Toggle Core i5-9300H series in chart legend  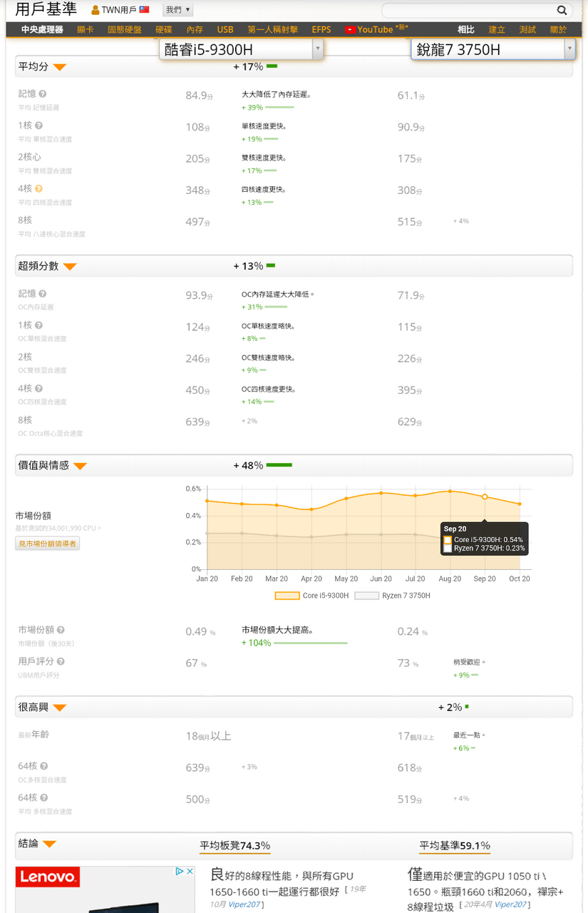(x=312, y=596)
